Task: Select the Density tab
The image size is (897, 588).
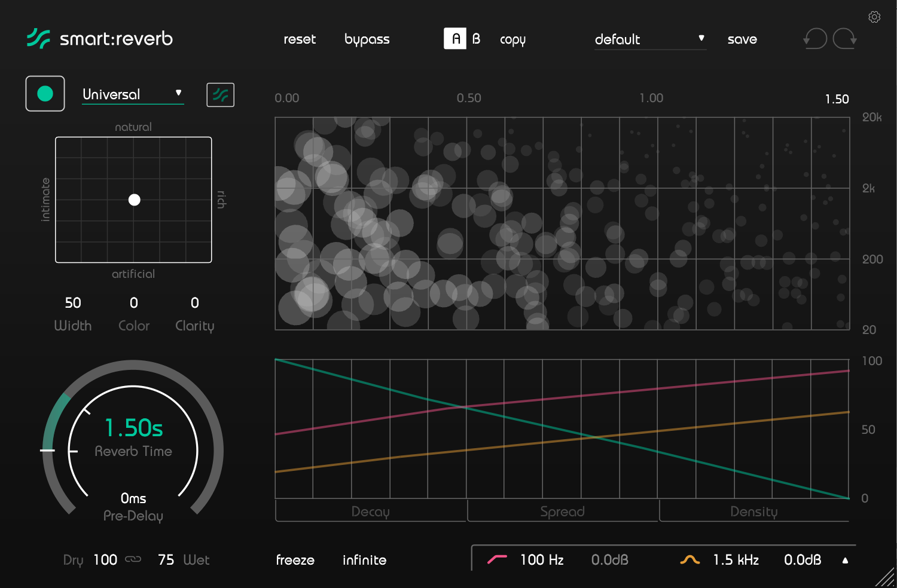Action: 754,512
